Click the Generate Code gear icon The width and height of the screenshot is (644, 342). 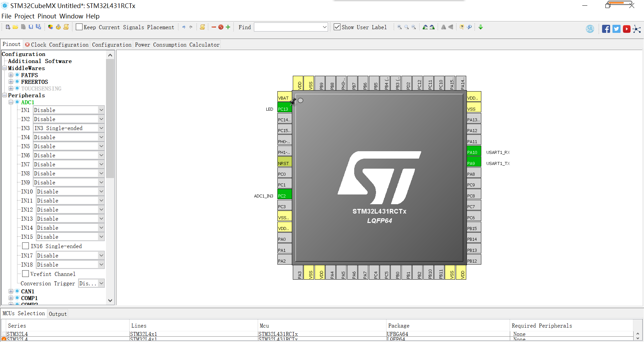tap(58, 27)
